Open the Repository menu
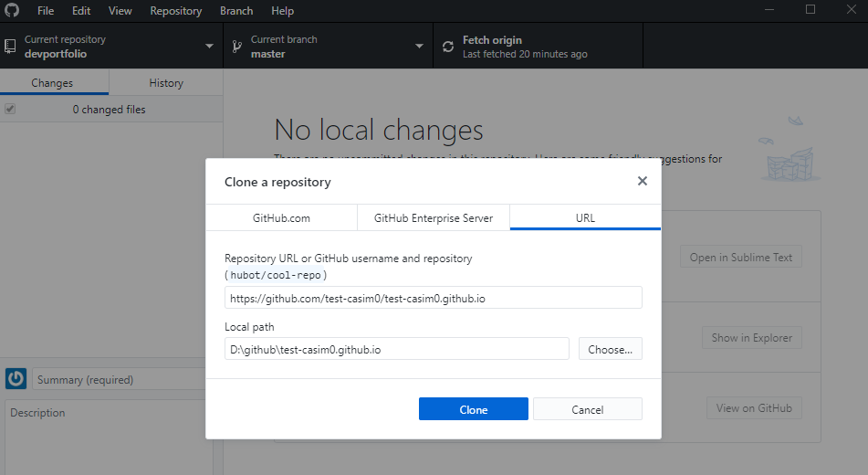 pyautogui.click(x=176, y=11)
